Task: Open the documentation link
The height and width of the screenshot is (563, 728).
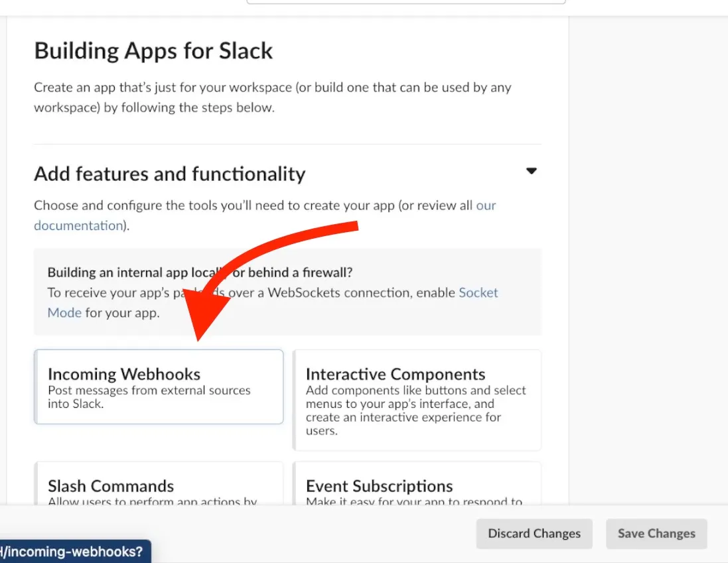Action: point(78,225)
